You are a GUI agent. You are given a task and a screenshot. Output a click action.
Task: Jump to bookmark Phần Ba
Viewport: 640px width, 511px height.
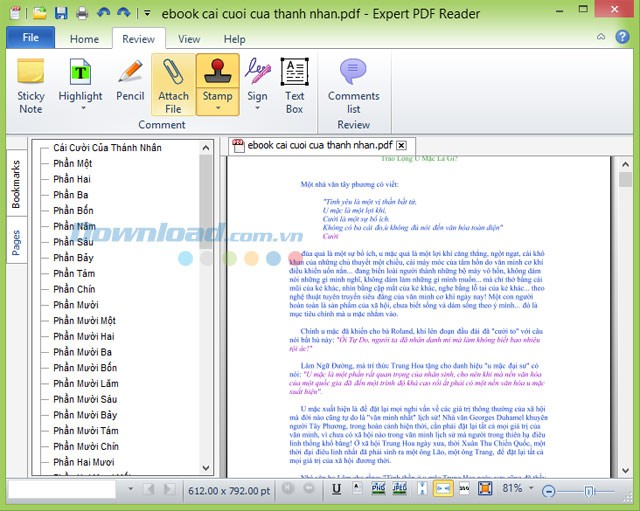point(71,195)
